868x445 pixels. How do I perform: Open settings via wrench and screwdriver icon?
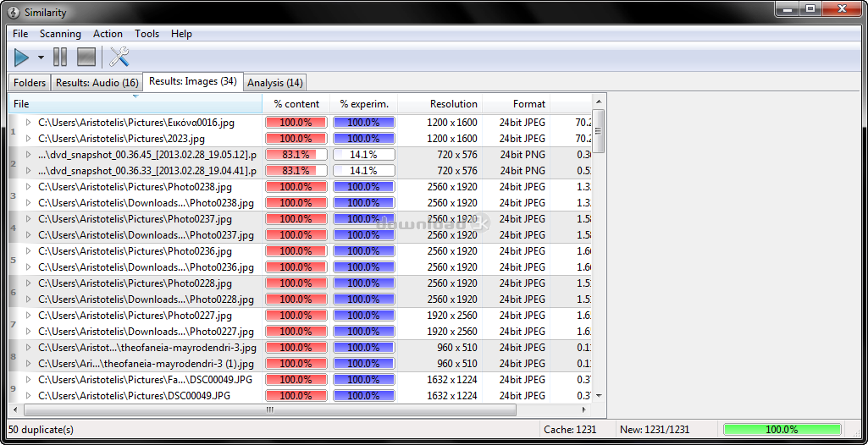pos(119,58)
